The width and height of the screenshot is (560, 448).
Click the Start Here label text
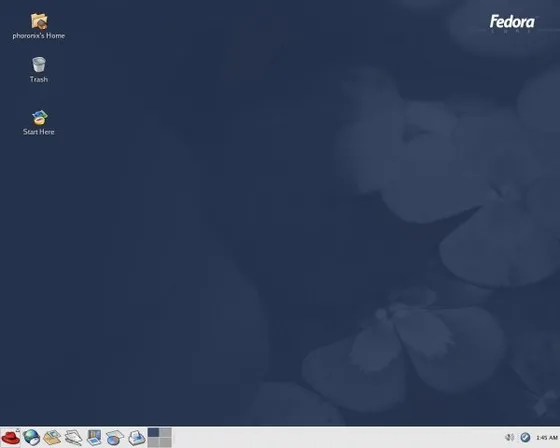[39, 132]
